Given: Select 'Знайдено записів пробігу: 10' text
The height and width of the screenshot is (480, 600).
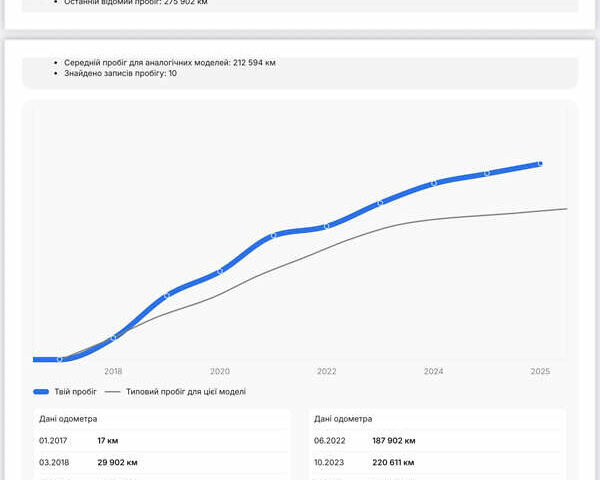Looking at the screenshot, I should pyautogui.click(x=120, y=73).
